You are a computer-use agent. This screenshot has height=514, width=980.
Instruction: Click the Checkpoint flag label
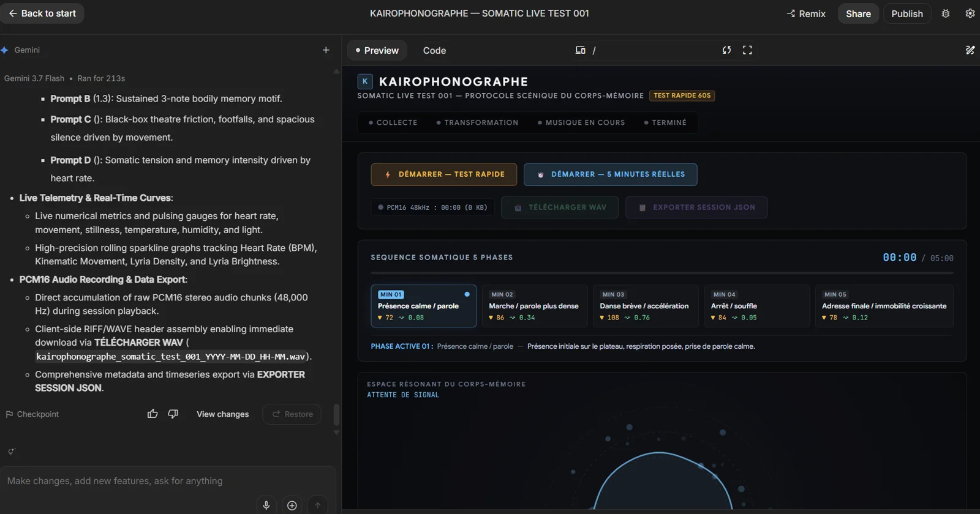tap(32, 414)
